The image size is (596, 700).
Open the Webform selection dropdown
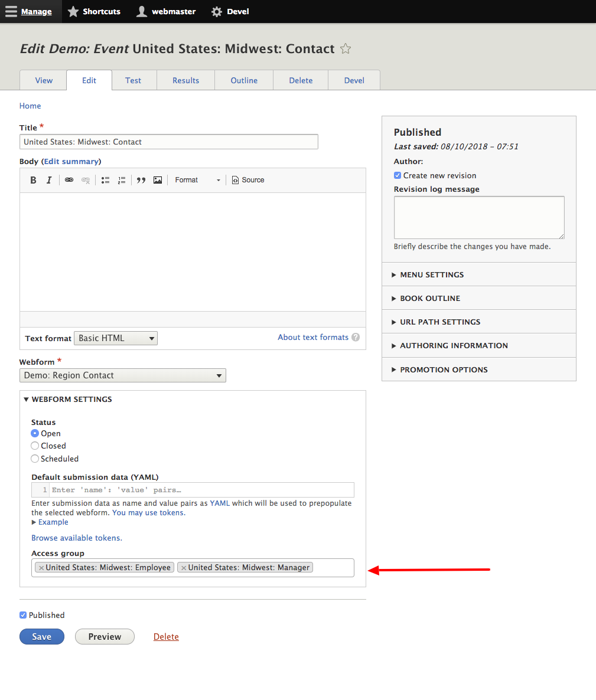[x=122, y=375]
